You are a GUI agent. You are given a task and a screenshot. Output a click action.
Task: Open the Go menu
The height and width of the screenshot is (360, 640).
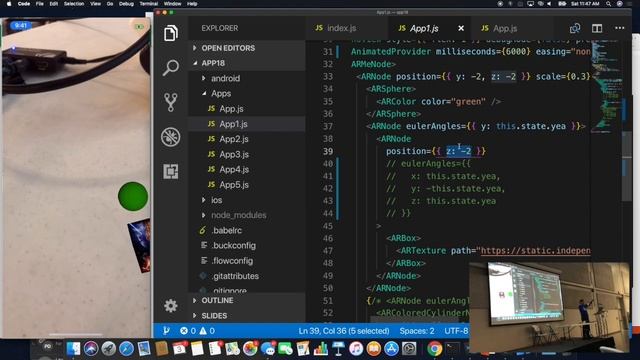point(110,4)
